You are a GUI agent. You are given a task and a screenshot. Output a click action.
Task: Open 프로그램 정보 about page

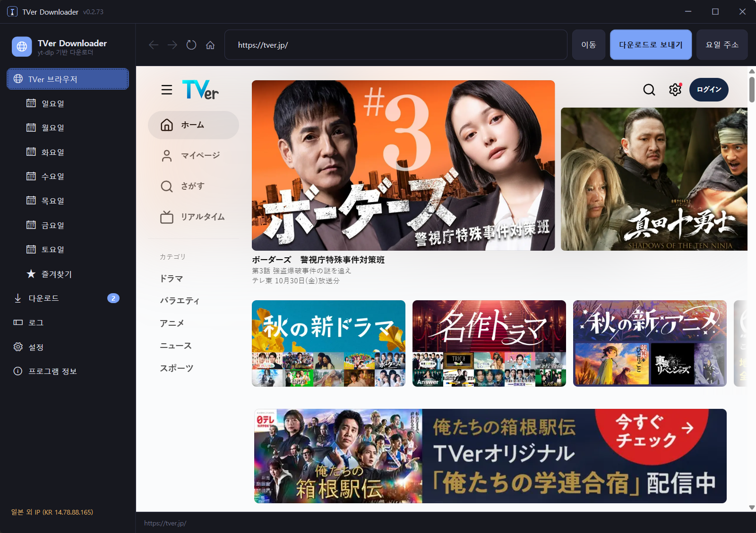pyautogui.click(x=68, y=371)
